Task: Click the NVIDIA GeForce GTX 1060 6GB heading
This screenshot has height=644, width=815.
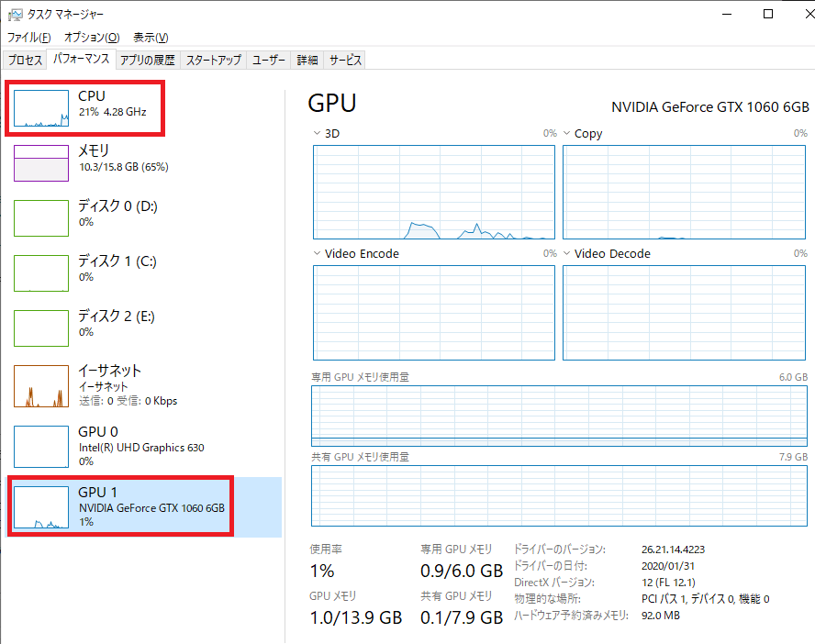Action: 710,107
